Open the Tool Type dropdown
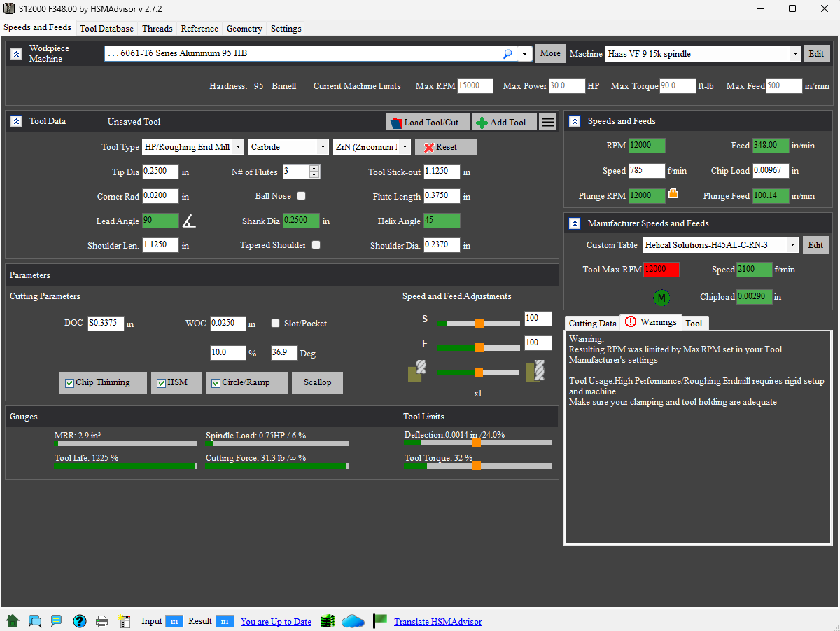This screenshot has height=631, width=840. (x=238, y=147)
